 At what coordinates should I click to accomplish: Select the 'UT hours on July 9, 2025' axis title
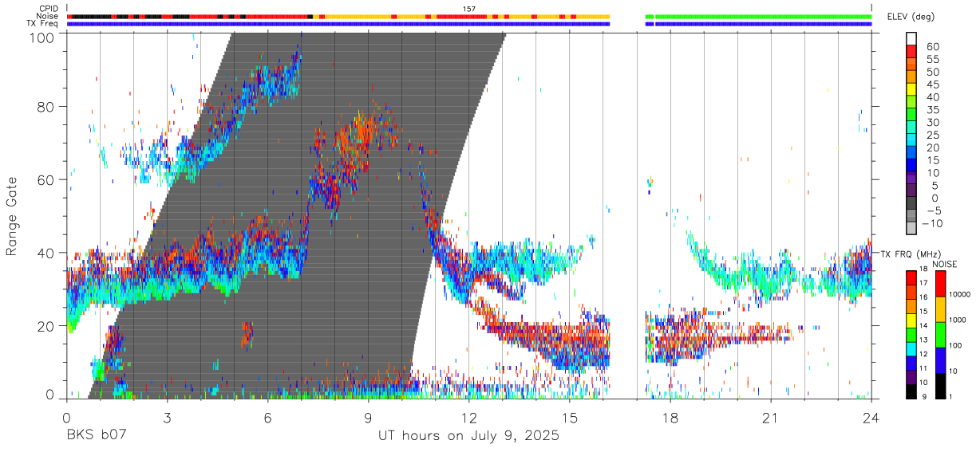pyautogui.click(x=468, y=436)
